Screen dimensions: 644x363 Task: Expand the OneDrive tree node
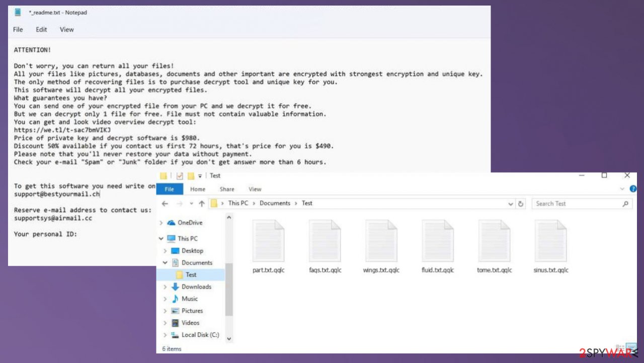click(161, 223)
